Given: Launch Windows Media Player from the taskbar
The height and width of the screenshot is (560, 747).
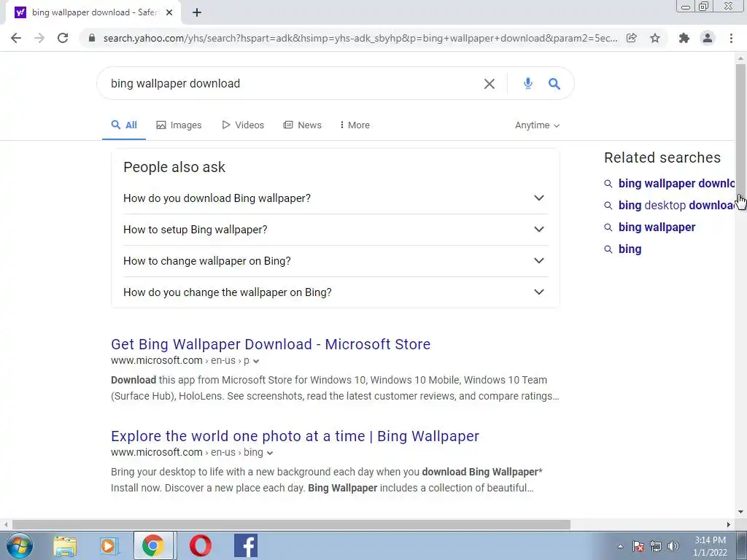Looking at the screenshot, I should pos(109,545).
